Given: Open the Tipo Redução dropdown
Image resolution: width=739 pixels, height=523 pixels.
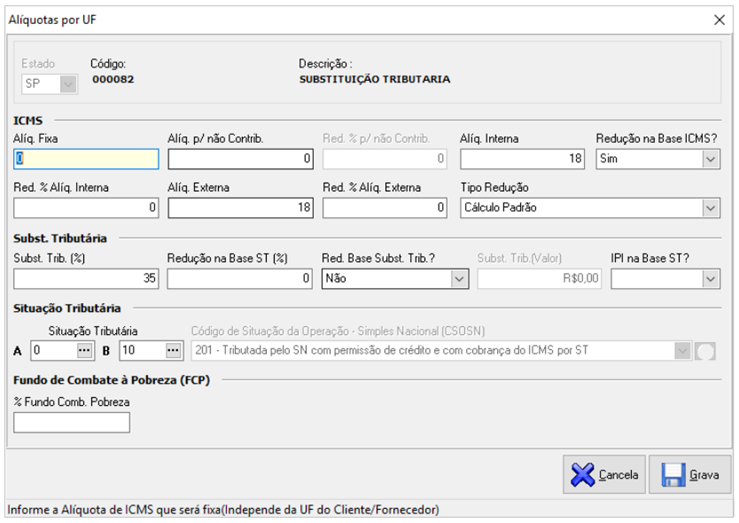Looking at the screenshot, I should 710,208.
